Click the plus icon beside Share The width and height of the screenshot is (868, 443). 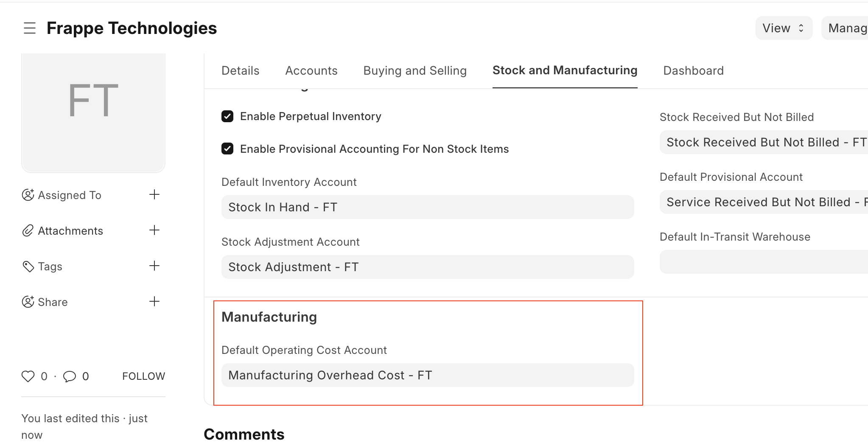pos(154,302)
